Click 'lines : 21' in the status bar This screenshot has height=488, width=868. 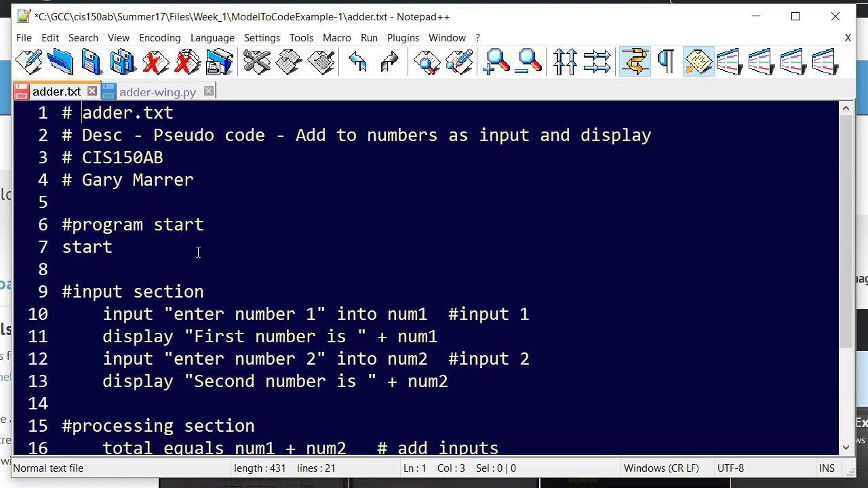click(x=315, y=468)
